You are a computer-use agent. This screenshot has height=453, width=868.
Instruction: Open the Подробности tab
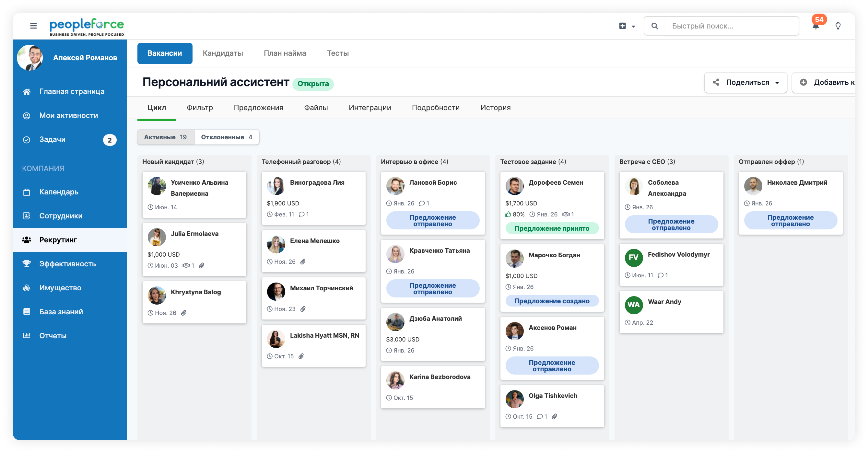click(435, 108)
